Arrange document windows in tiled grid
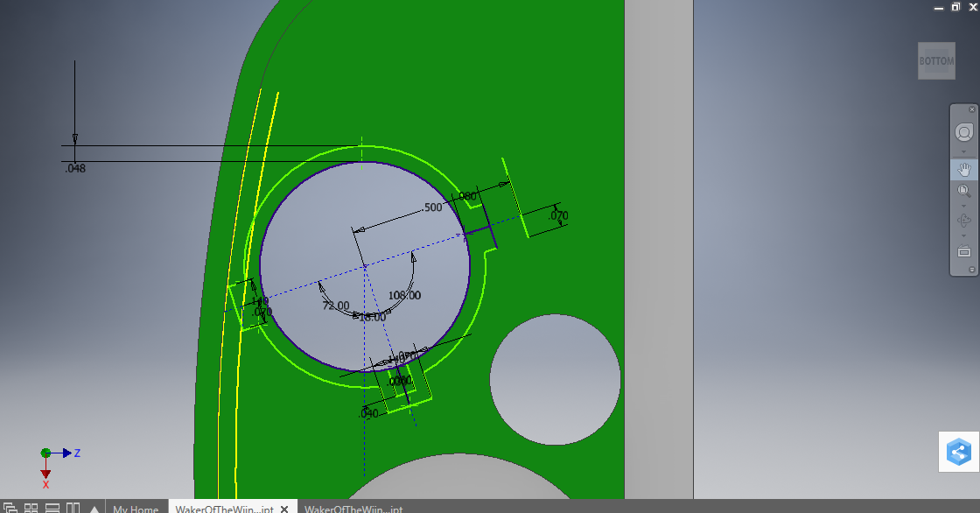980x513 pixels. pos(31,508)
